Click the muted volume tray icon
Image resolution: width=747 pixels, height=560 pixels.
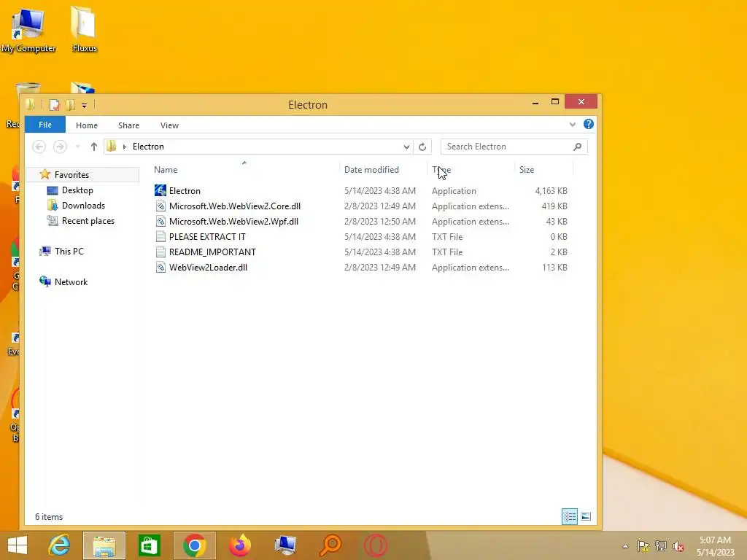pyautogui.click(x=678, y=546)
